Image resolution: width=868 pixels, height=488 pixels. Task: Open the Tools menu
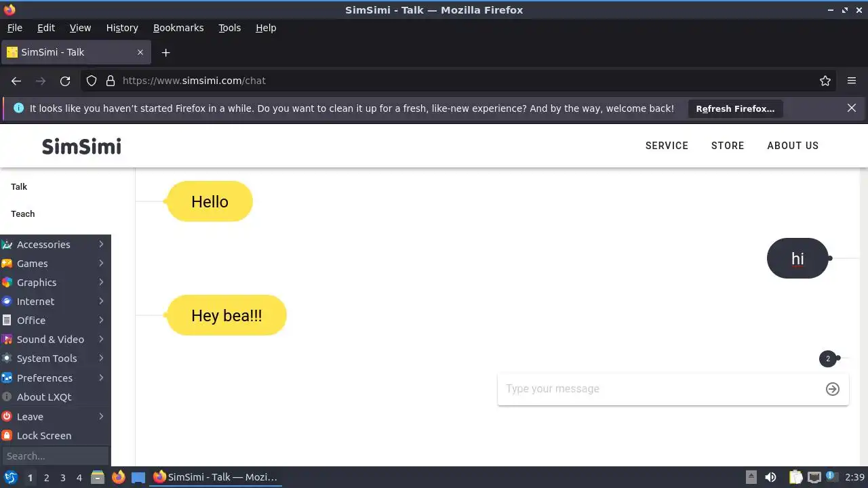click(x=229, y=28)
